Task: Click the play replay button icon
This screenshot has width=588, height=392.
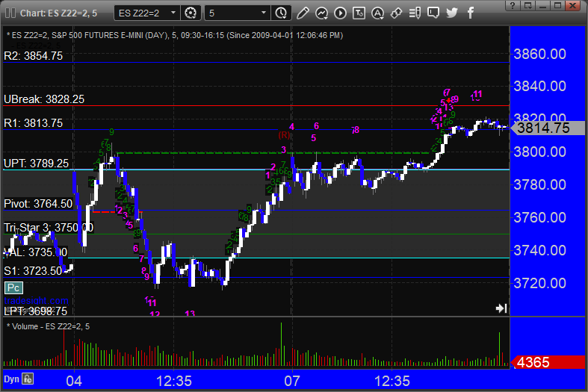Action: pyautogui.click(x=340, y=13)
